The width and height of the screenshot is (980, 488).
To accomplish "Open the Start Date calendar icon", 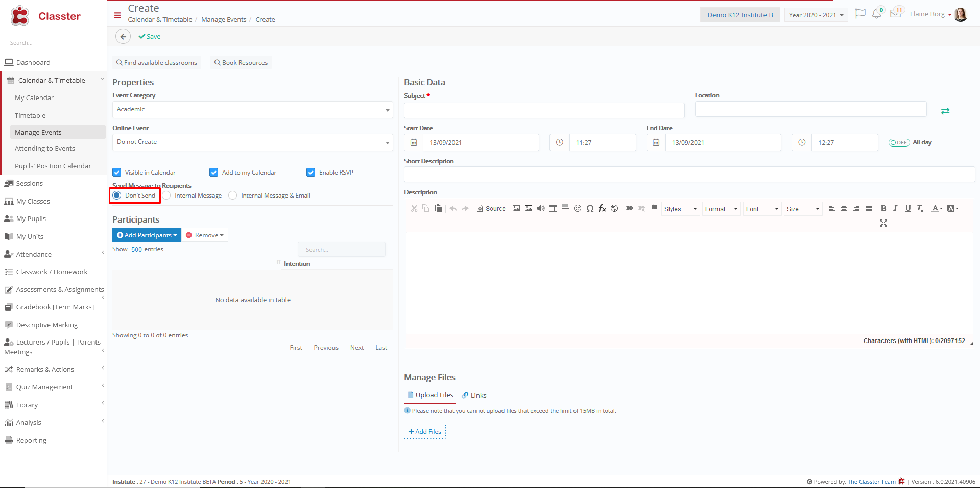I will (414, 142).
